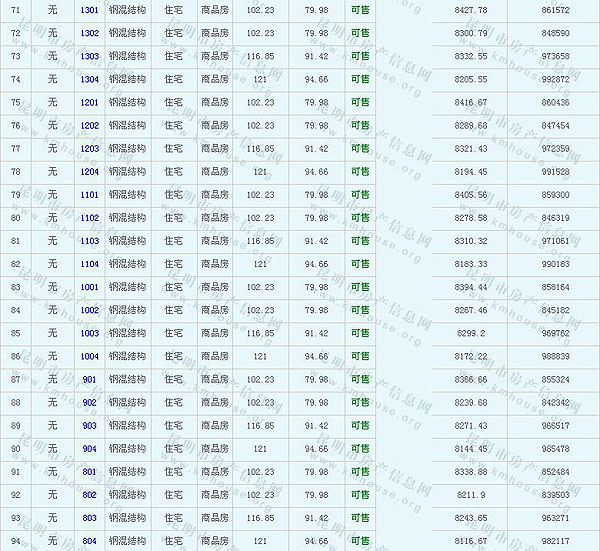The height and width of the screenshot is (551, 600).
Task: Select room 1304 hyperlink
Action: pos(89,79)
